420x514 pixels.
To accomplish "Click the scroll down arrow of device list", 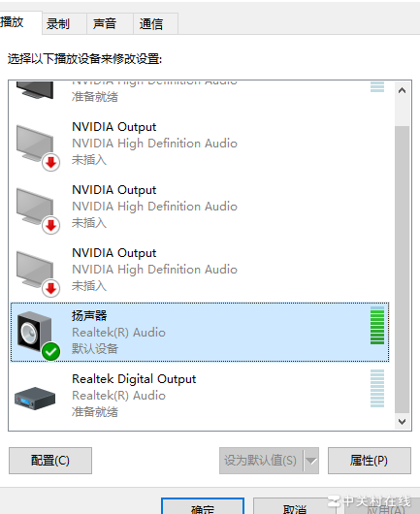I will coord(402,422).
